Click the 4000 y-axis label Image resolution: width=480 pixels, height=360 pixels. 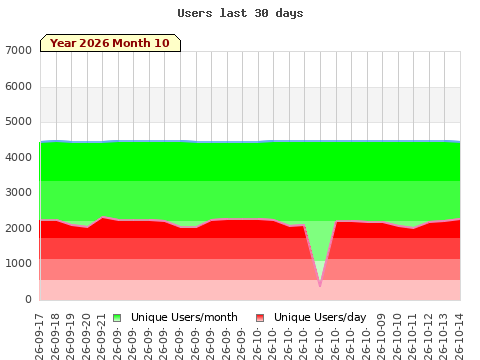click(18, 157)
